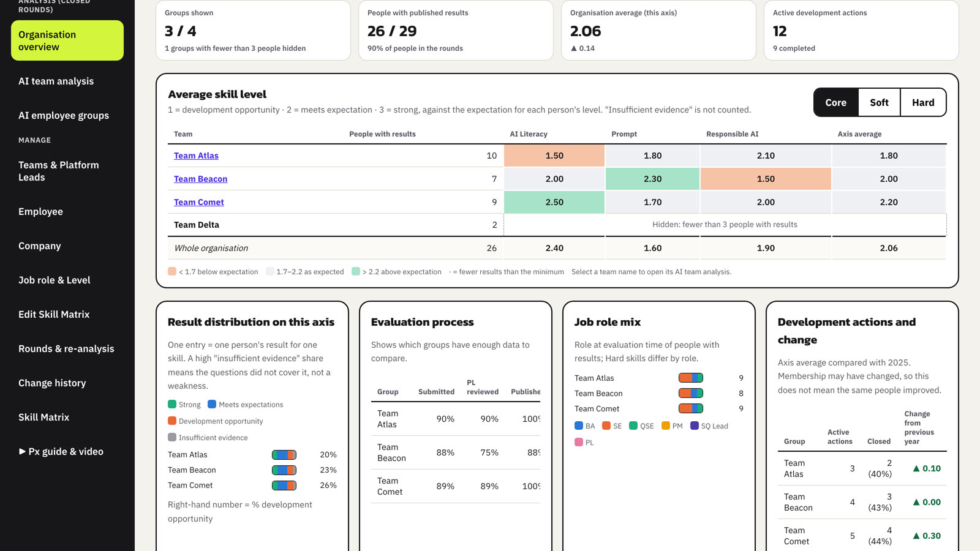Click Team Comet AI Literacy cell 2.50
The height and width of the screenshot is (551, 980).
(x=554, y=202)
